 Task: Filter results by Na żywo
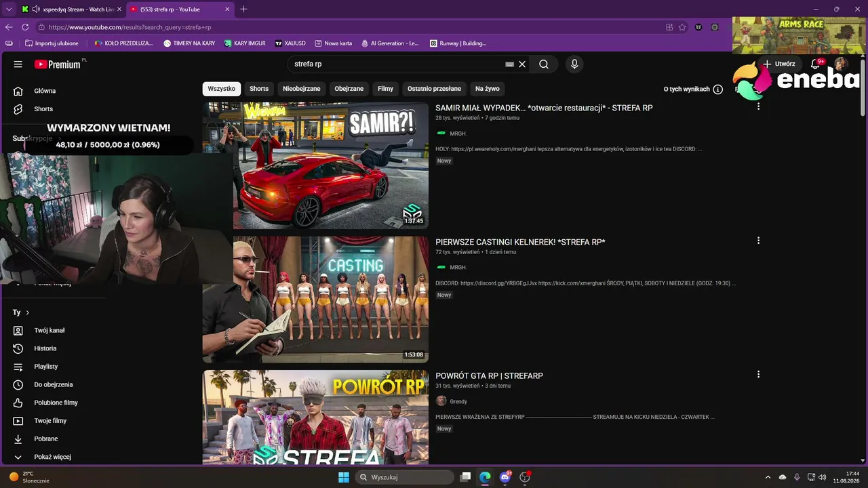[488, 89]
